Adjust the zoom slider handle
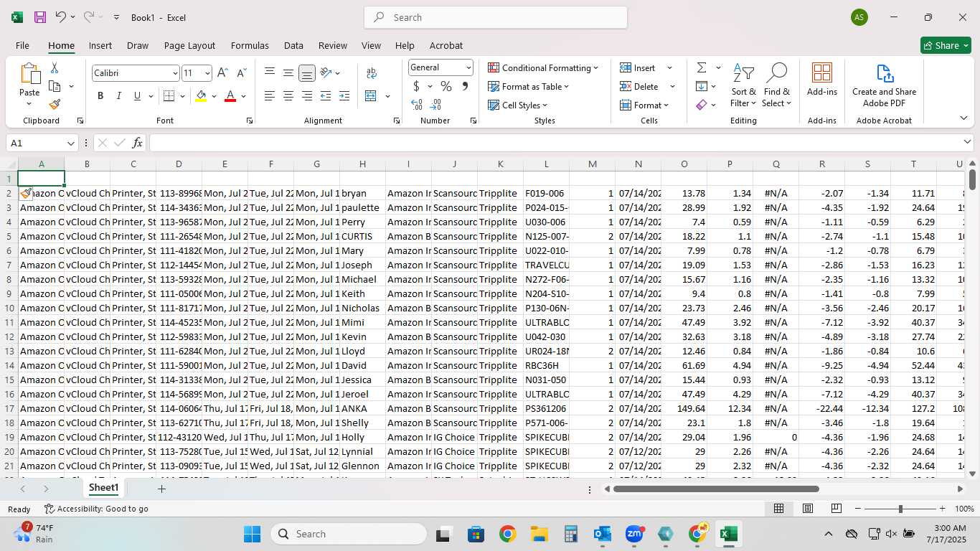The width and height of the screenshot is (980, 551). (900, 509)
